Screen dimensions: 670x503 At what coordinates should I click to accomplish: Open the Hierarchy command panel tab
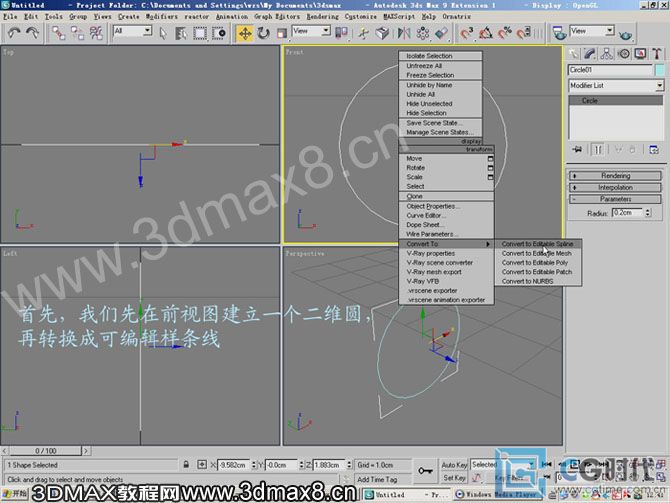[607, 54]
